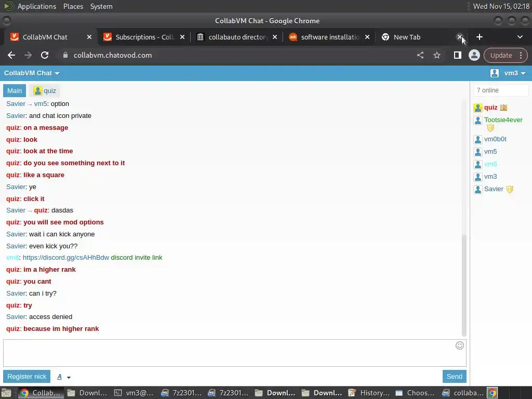Click the address bar URL collabvm.chatovod.com
Screen dimensions: 532x399
tap(113, 55)
